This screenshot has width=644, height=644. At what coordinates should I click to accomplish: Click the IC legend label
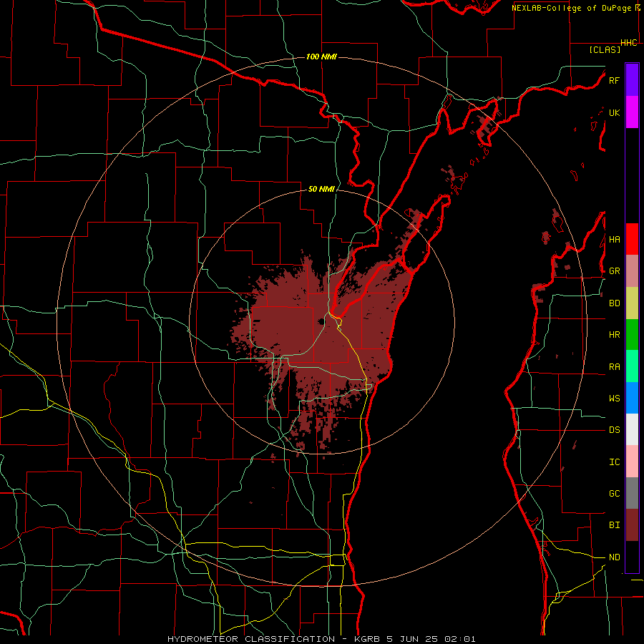click(x=614, y=462)
